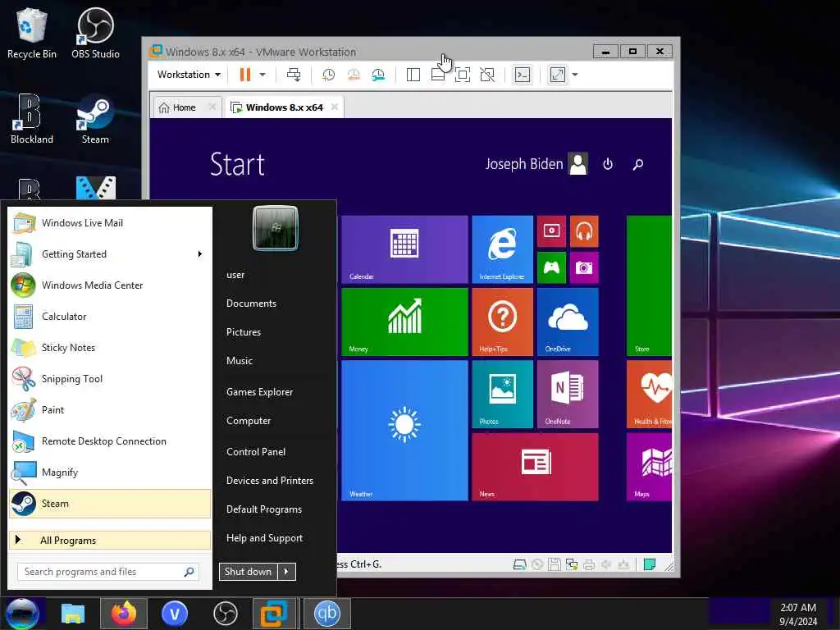Pause the virtual machine in VMware

click(244, 75)
